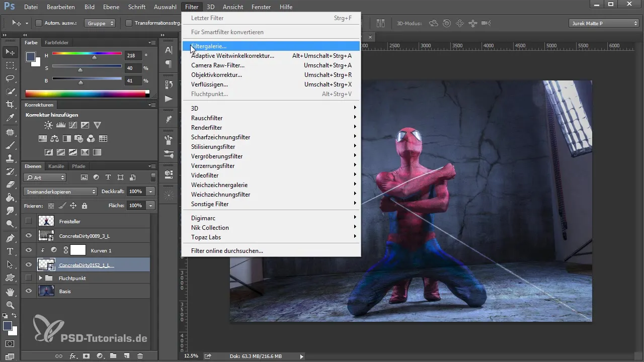The height and width of the screenshot is (362, 644).
Task: Click the delete layer trash icon
Action: click(140, 356)
